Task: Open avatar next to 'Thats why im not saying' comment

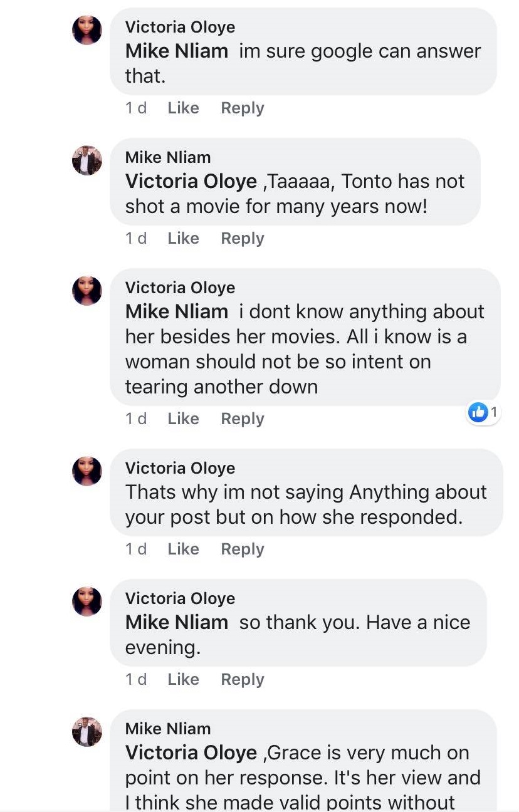Action: coord(87,471)
